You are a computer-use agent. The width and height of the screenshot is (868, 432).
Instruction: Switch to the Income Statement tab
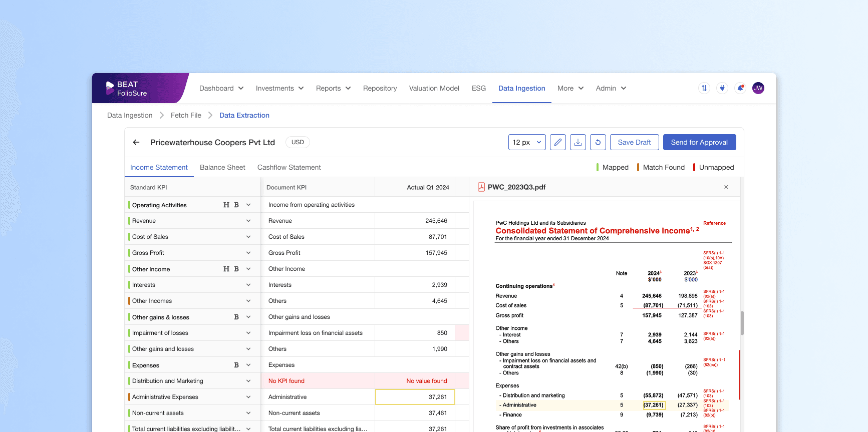click(159, 167)
